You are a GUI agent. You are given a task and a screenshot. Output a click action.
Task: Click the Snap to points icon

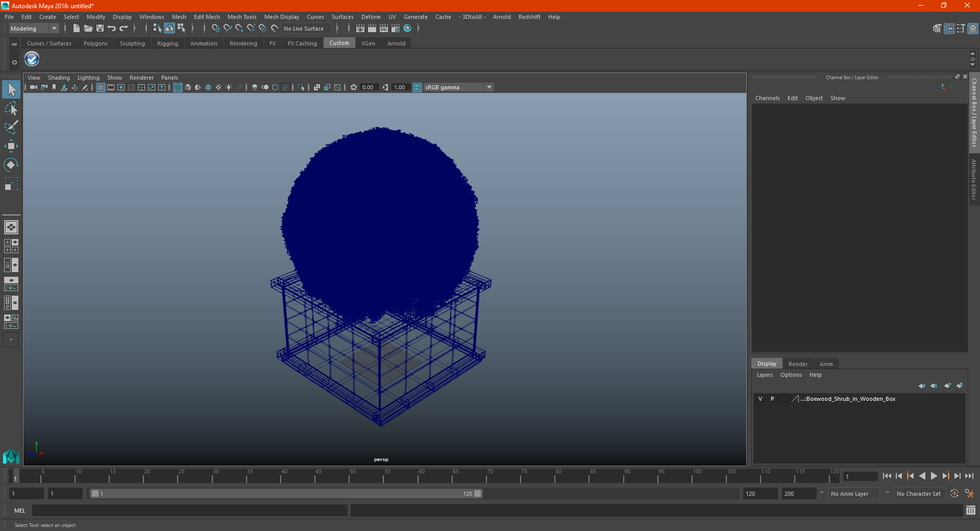point(239,29)
